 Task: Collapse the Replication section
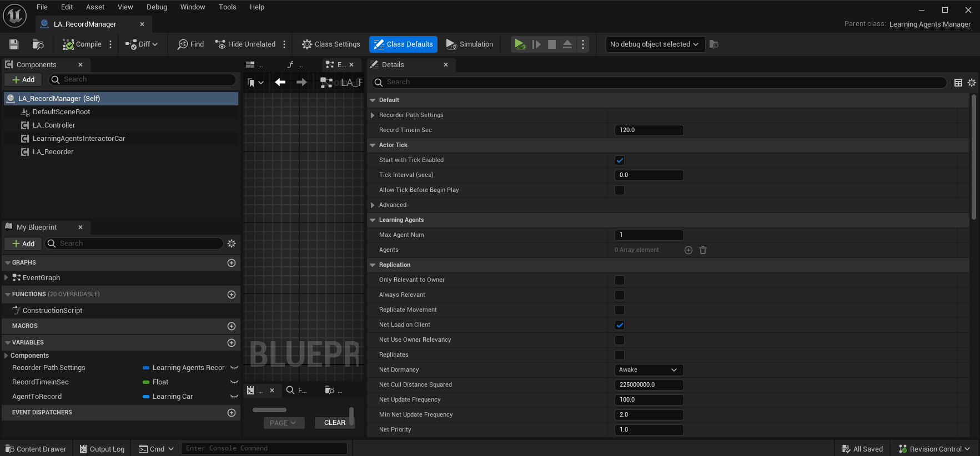373,265
